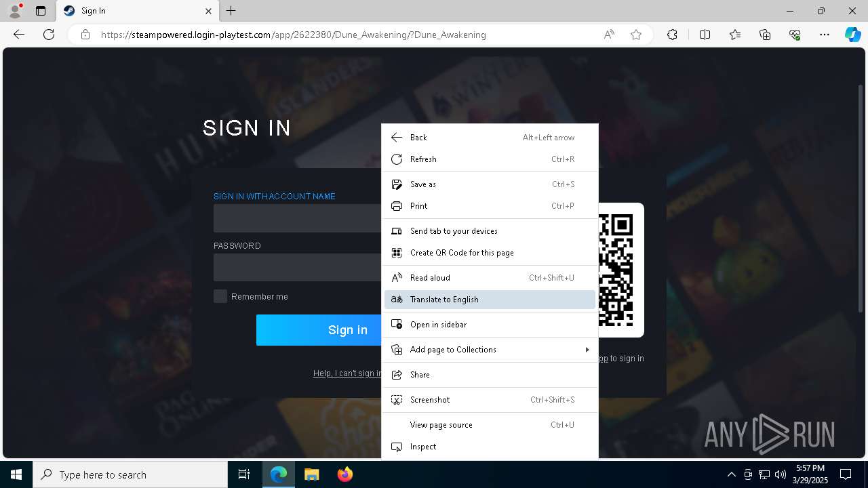View site information lock icon
Screen dimensions: 868x488
[85, 35]
